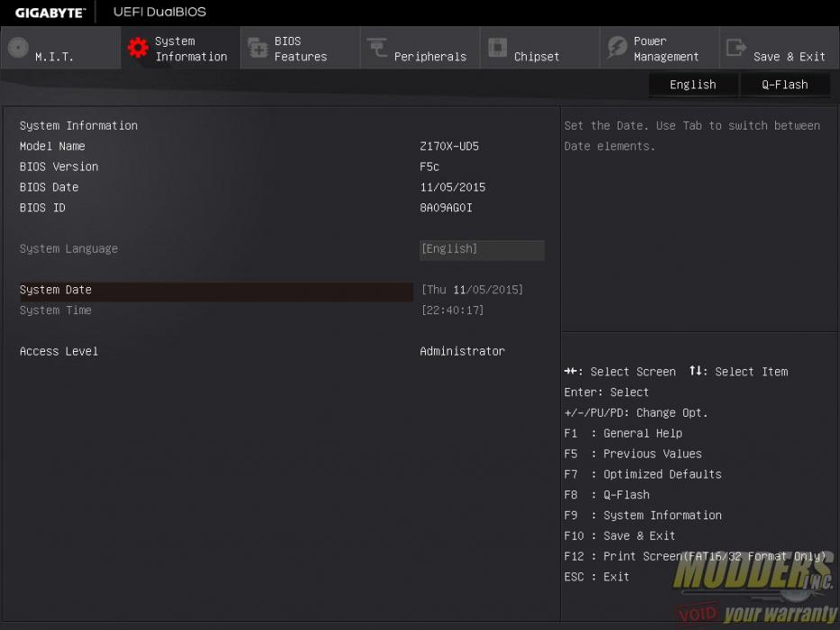This screenshot has height=630, width=840.
Task: Click the English language button
Action: coord(692,84)
